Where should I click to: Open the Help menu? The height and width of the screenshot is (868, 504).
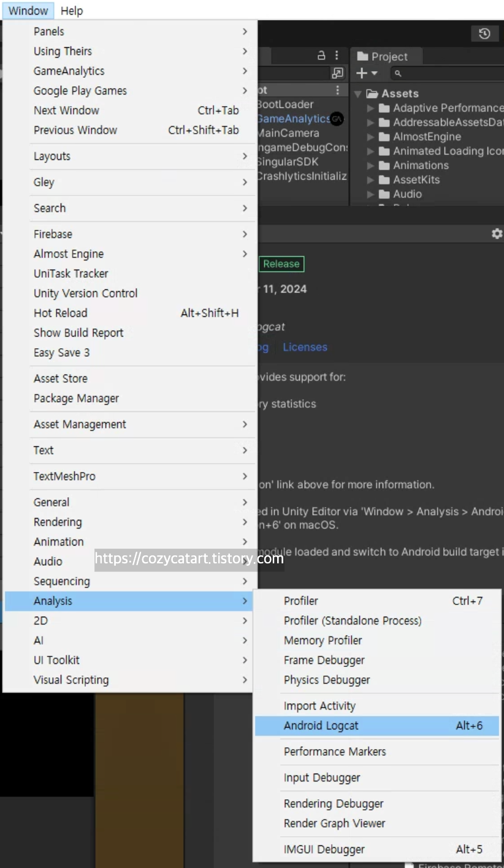click(x=72, y=10)
